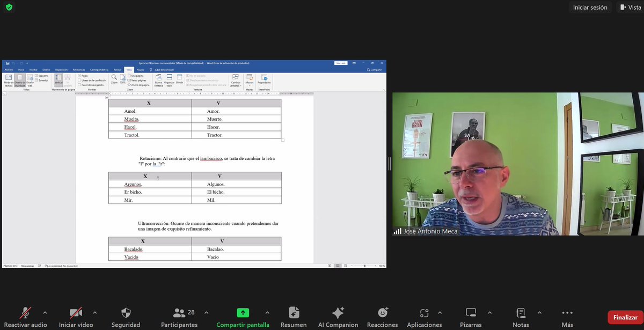The image size is (644, 330).
Task: Expand arrow next to Participantes
Action: [x=206, y=312]
